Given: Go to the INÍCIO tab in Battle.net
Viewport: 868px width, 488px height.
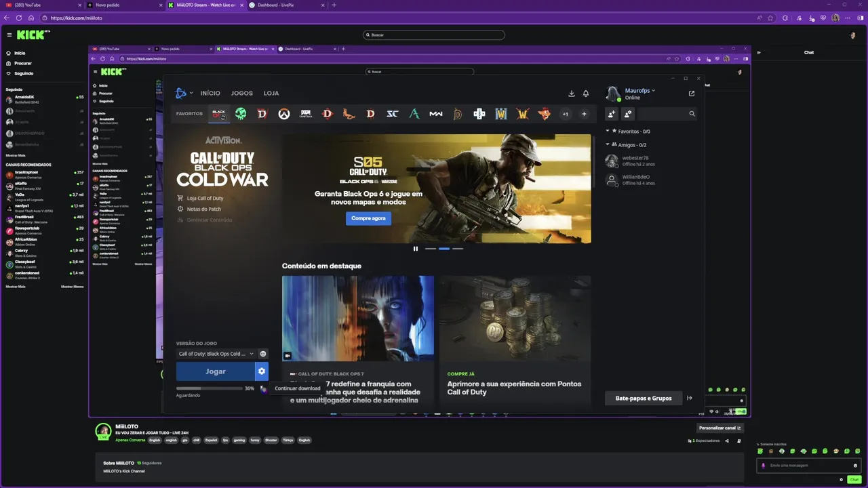Looking at the screenshot, I should tap(210, 94).
